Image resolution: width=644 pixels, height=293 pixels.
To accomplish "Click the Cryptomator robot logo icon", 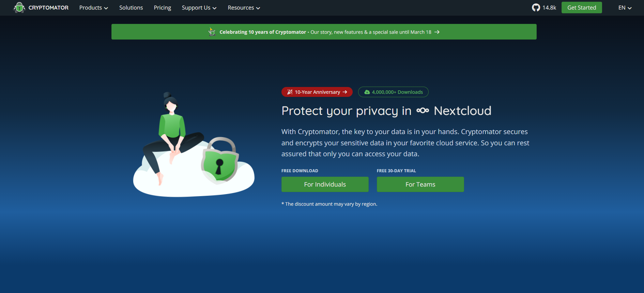I will tap(19, 8).
